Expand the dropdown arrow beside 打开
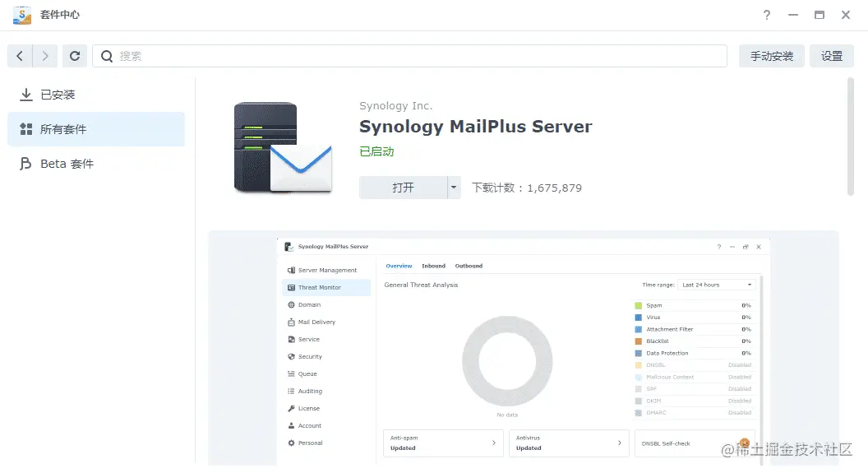The width and height of the screenshot is (868, 473). pos(454,188)
